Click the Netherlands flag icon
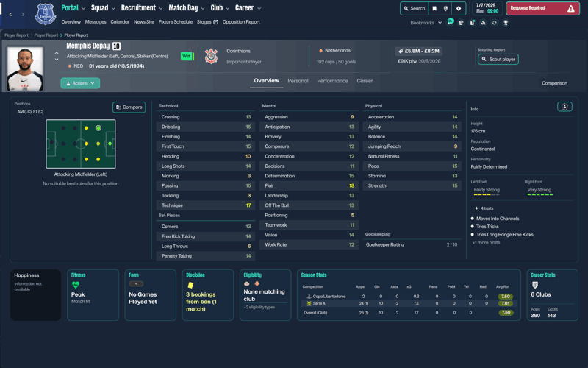This screenshot has height=368, width=588. [320, 50]
